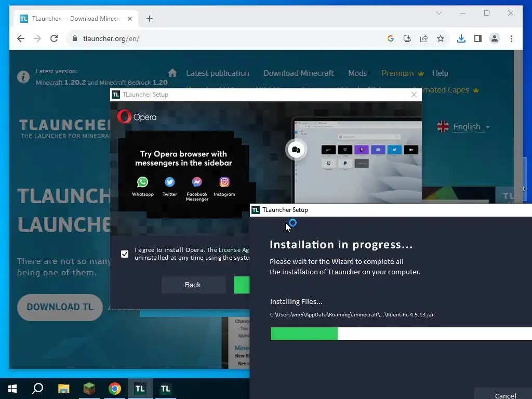This screenshot has height=399, width=532.
Task: Click the install app icon in address bar
Action: point(407,38)
